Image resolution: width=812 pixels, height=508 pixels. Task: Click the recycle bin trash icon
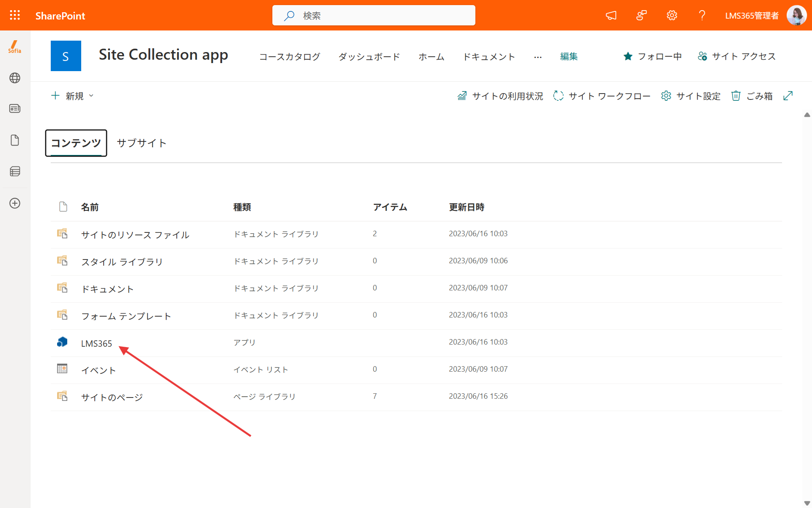[x=736, y=96]
